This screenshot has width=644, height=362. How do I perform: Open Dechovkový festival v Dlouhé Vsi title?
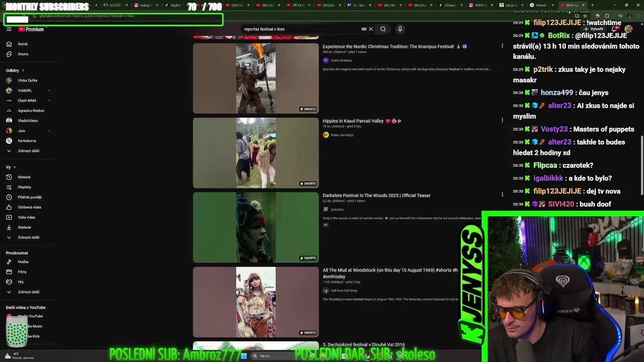[x=364, y=345]
